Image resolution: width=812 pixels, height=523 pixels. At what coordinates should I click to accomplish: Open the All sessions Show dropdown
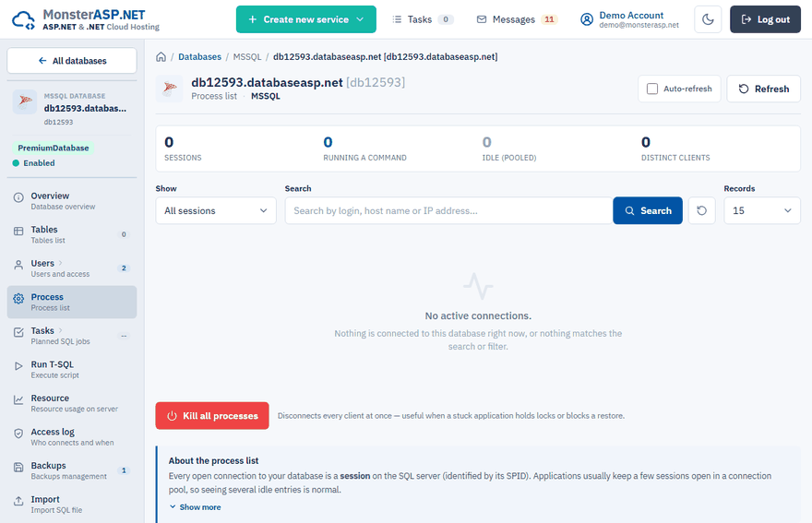click(216, 210)
